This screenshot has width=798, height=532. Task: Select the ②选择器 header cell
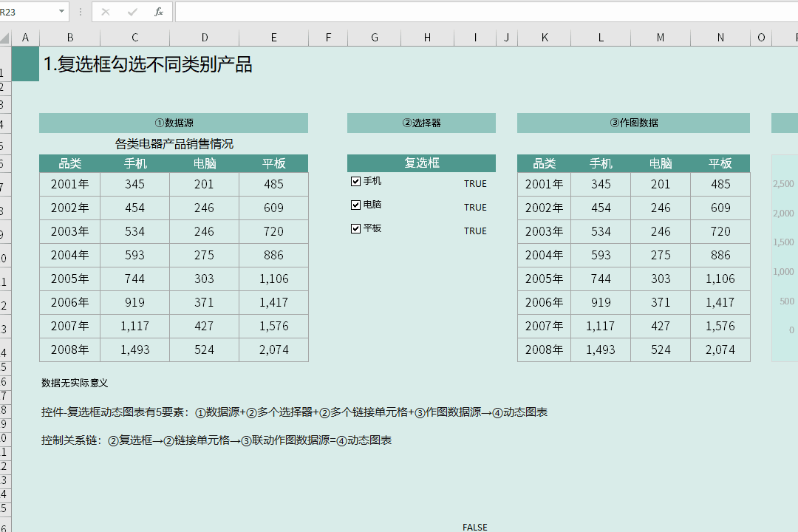[x=421, y=123]
